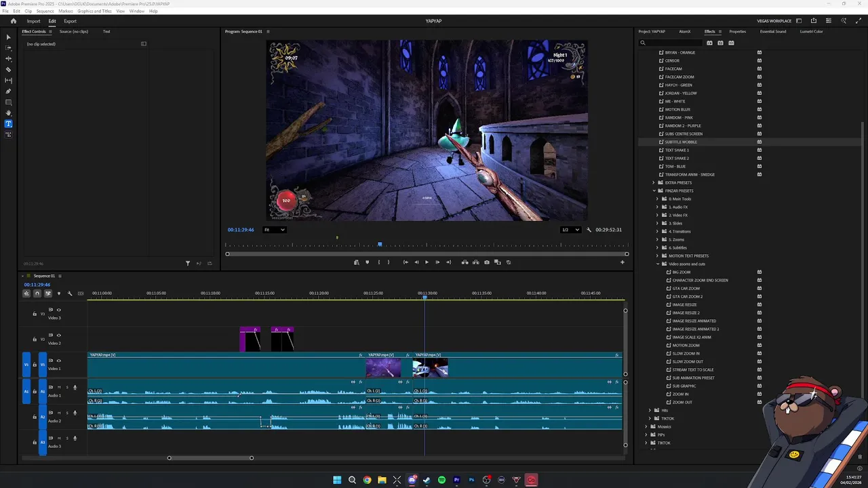The image size is (868, 488).
Task: Switch to Lumetri Color tab
Action: pyautogui.click(x=811, y=31)
